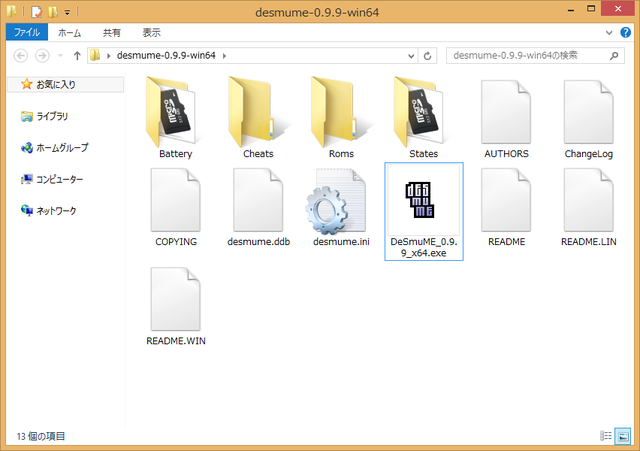Select the DeSmuME_0.9.9_x64.exe application icon
This screenshot has width=640, height=451.
coord(420,200)
